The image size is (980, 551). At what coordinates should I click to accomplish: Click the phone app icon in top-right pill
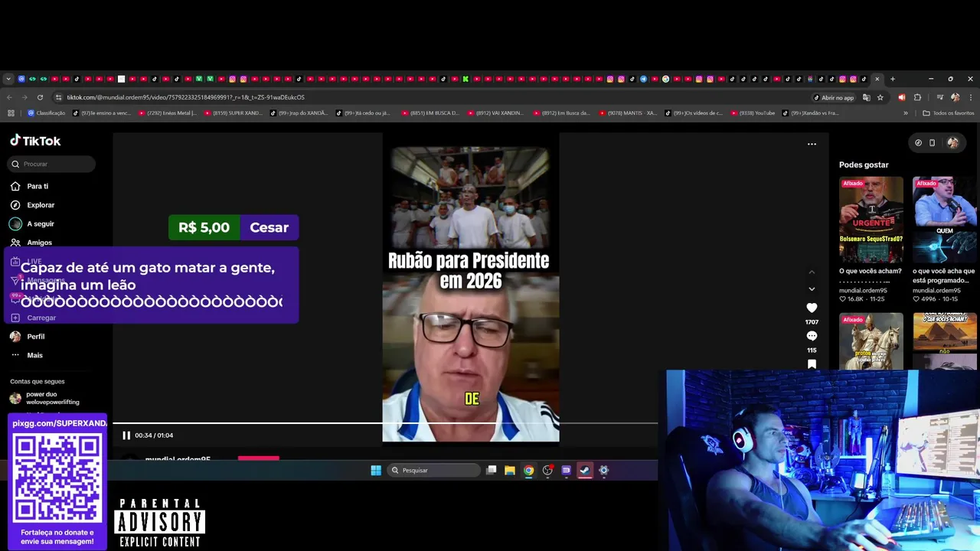point(932,142)
